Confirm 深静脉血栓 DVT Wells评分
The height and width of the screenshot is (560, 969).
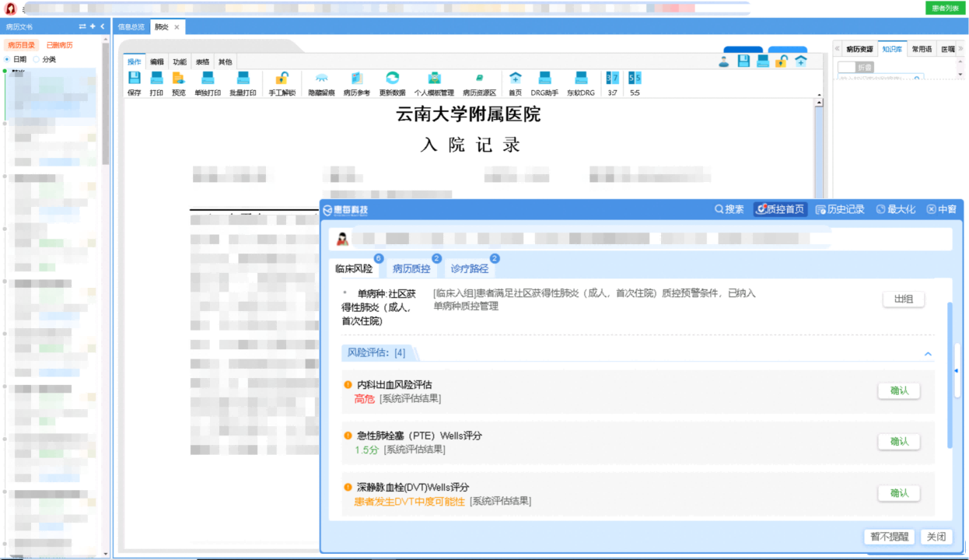(899, 493)
